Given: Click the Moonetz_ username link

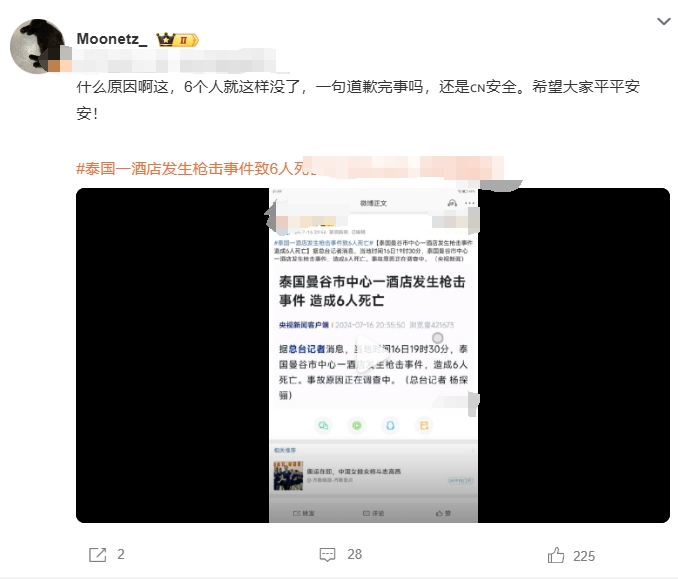Looking at the screenshot, I should coord(112,39).
